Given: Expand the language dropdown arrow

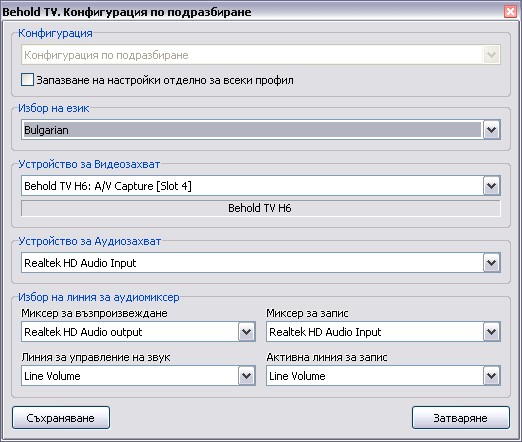Looking at the screenshot, I should click(x=492, y=130).
